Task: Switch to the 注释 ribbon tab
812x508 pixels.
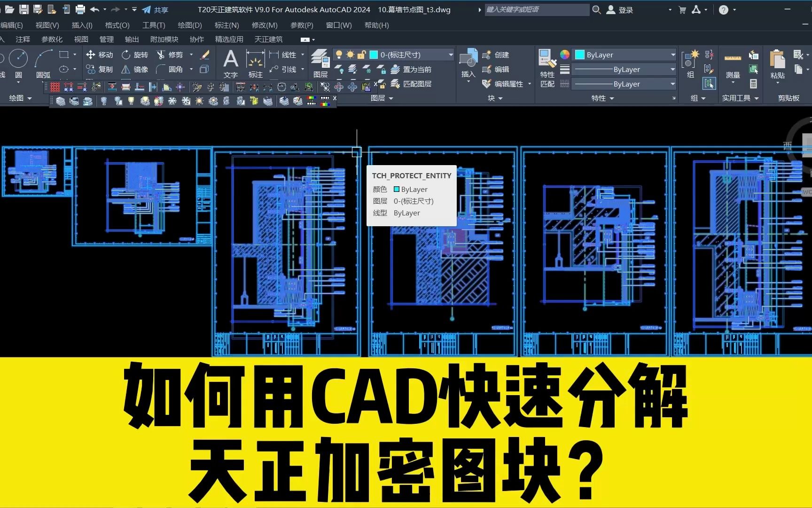Action: pos(23,40)
